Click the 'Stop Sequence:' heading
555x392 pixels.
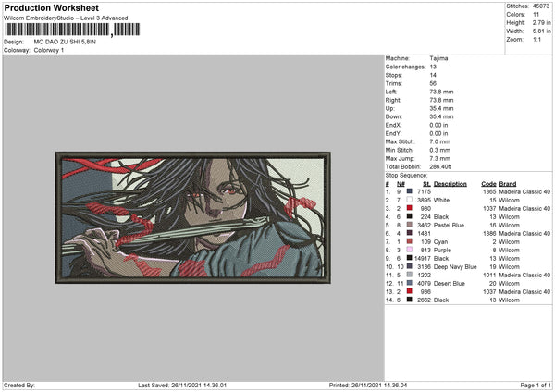click(406, 176)
